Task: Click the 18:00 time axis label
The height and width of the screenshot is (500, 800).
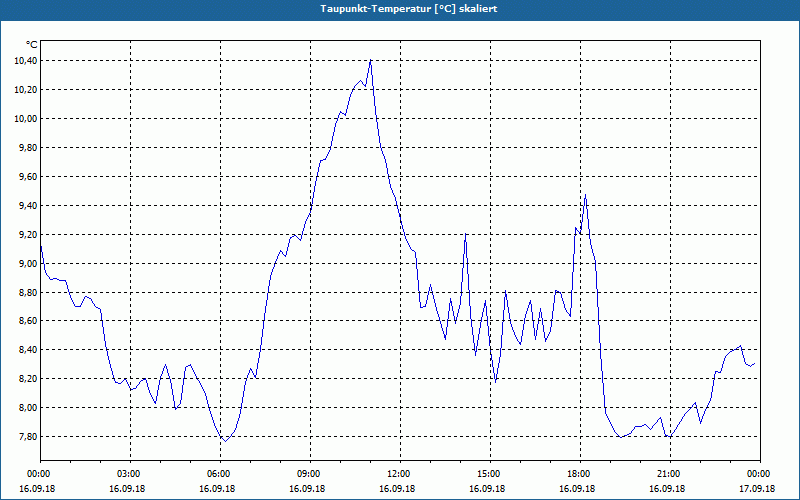Action: click(580, 474)
